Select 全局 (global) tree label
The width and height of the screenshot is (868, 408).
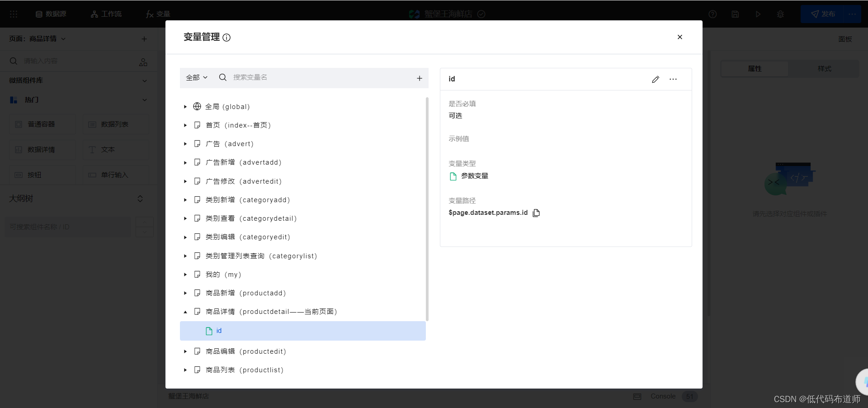pos(227,107)
